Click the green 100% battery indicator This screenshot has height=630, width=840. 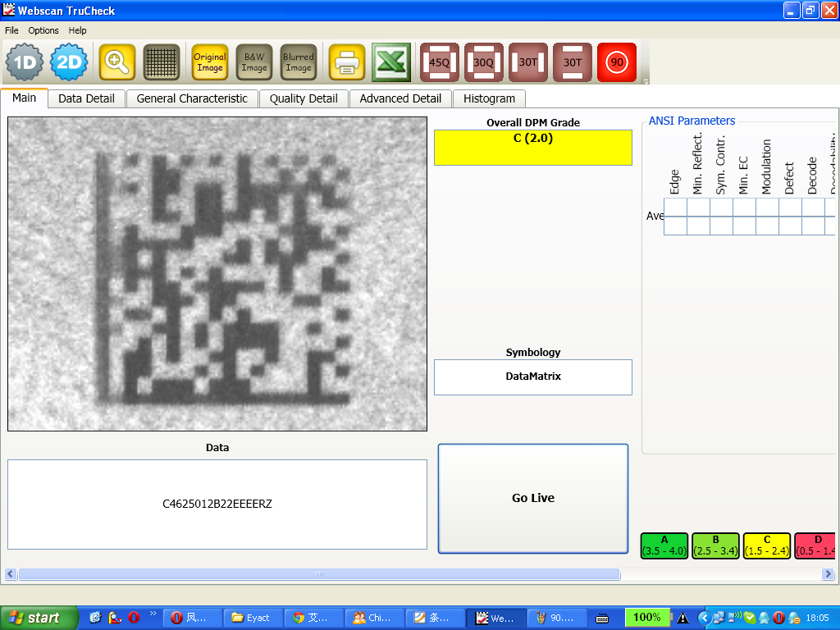click(647, 617)
